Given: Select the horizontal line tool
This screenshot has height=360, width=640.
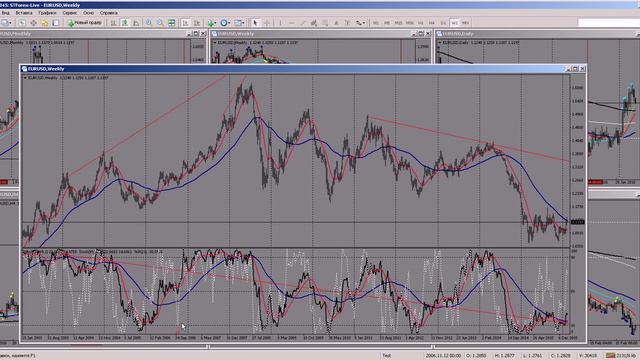Looking at the screenshot, I should point(291,23).
